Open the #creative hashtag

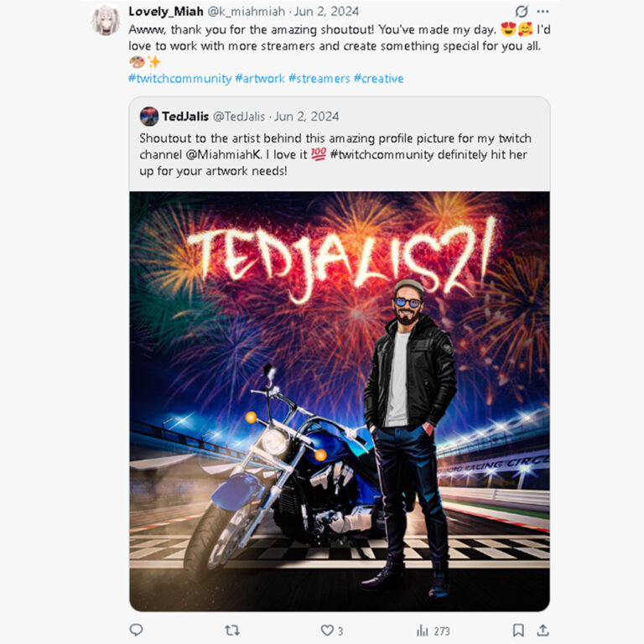click(379, 79)
